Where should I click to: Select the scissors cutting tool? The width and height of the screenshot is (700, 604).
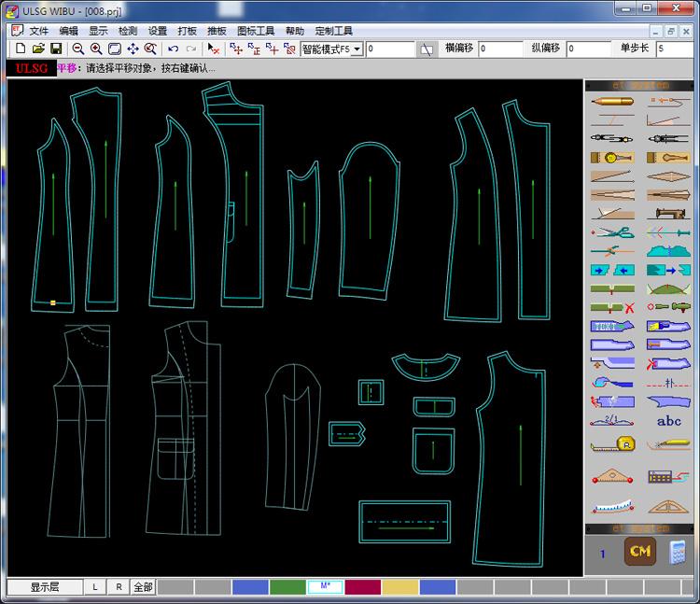tap(612, 232)
